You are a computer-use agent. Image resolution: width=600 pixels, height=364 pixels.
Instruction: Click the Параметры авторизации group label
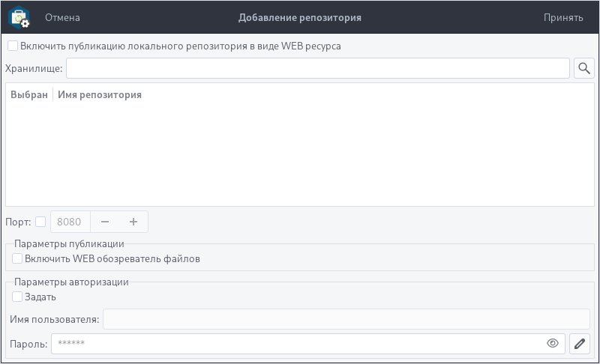point(71,282)
